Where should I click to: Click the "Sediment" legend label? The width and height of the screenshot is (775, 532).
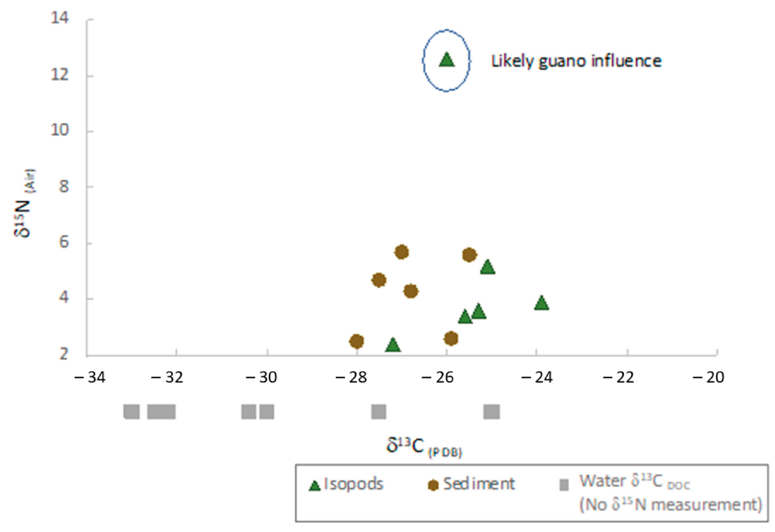point(479,484)
